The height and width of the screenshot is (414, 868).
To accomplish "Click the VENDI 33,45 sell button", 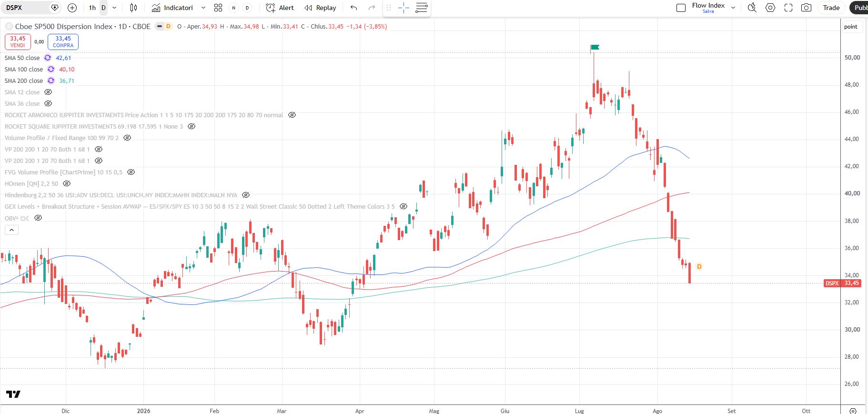I will 18,42.
